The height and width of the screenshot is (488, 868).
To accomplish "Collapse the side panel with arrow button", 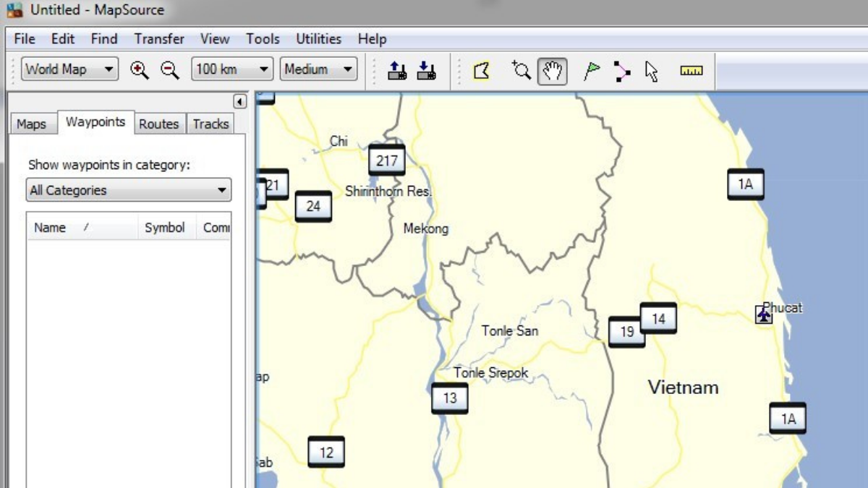I will (240, 102).
